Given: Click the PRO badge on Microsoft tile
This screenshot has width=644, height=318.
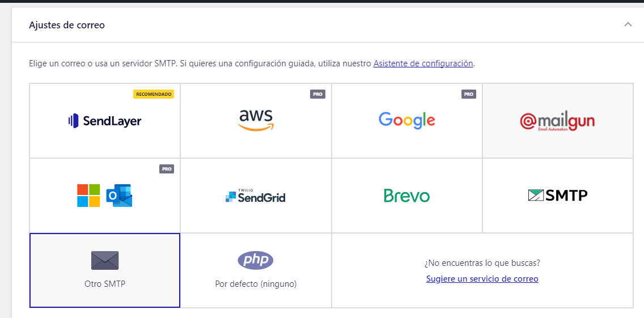Looking at the screenshot, I should 167,169.
